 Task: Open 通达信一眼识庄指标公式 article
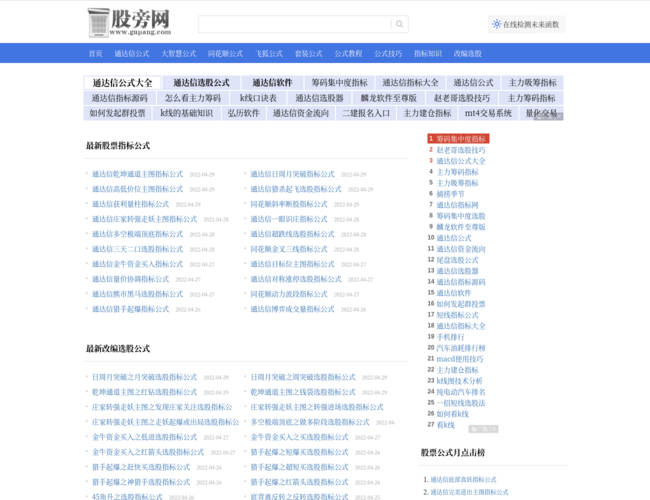pos(289,219)
